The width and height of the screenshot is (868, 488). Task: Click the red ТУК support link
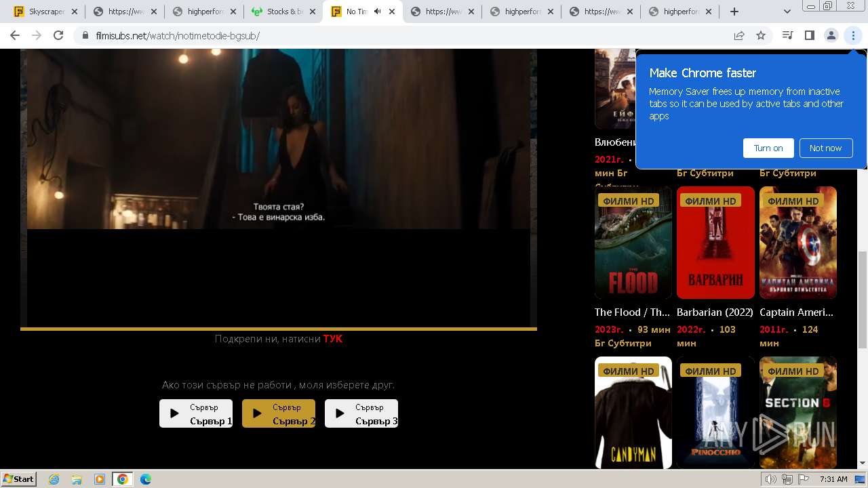pos(333,338)
